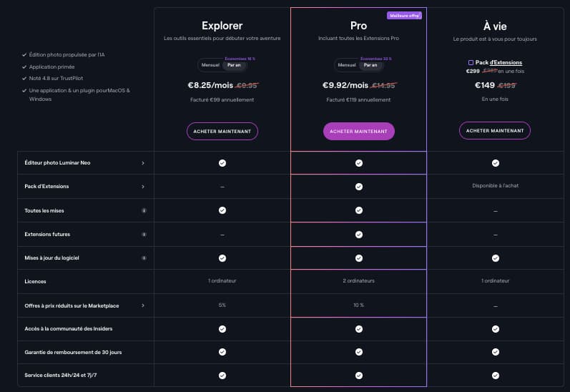This screenshot has height=392, width=570.
Task: Expand the Éditeur photo Luminar Neo row chevron
Action: [143, 163]
